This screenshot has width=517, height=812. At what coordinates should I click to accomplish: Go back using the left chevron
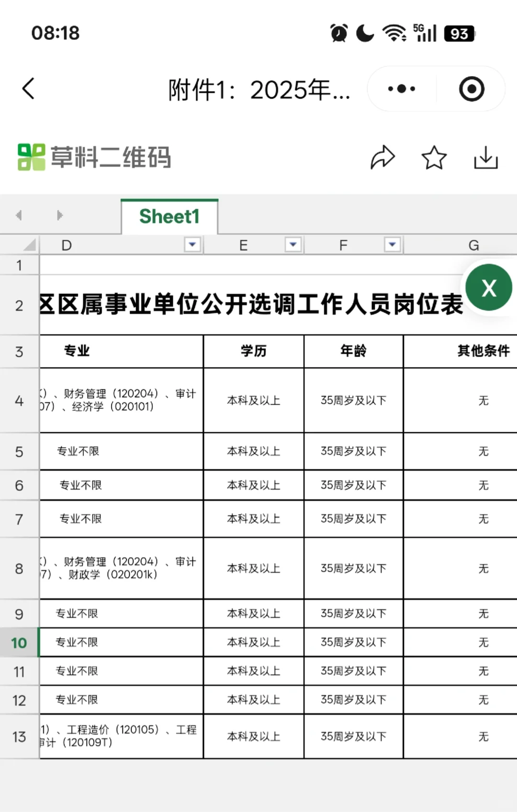(28, 89)
